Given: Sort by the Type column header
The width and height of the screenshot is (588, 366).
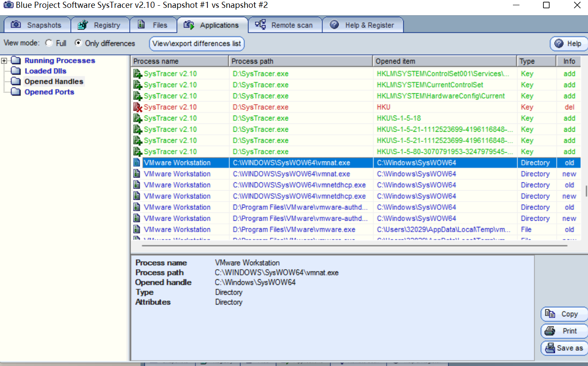Looking at the screenshot, I should [x=537, y=61].
